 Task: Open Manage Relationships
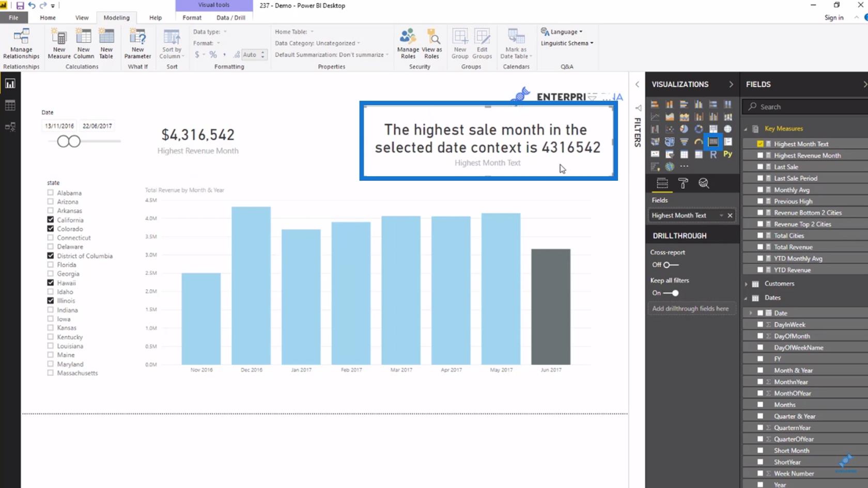[x=21, y=44]
